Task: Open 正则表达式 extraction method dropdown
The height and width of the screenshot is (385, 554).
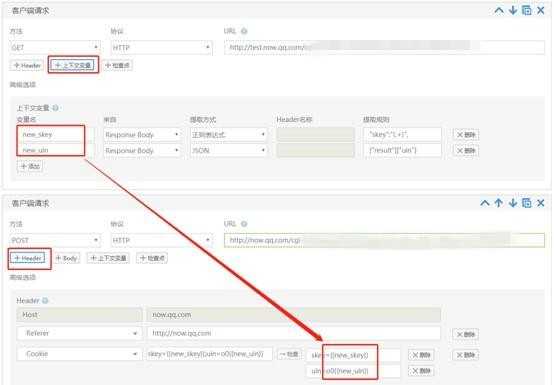Action: pos(229,135)
